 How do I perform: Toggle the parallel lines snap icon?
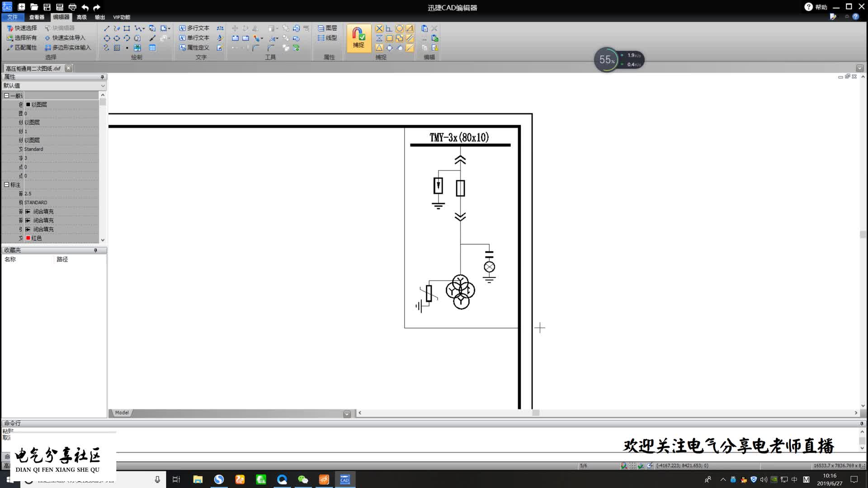point(410,38)
